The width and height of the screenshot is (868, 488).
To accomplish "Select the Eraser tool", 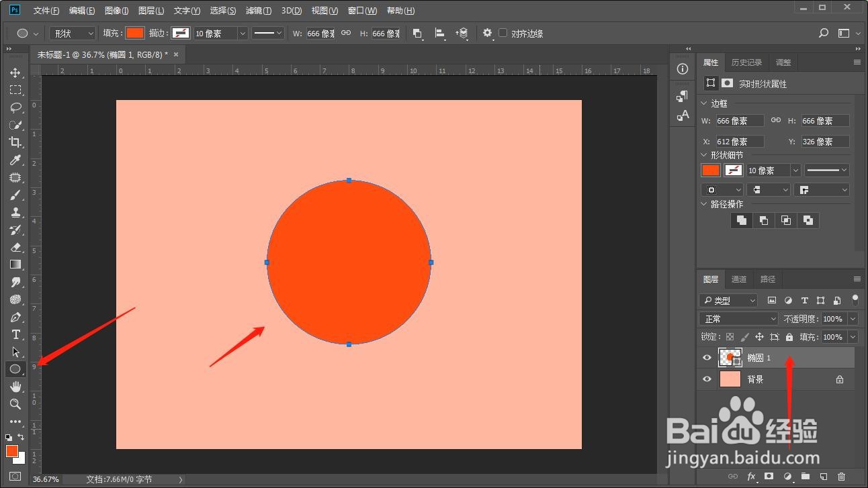I will 15,247.
